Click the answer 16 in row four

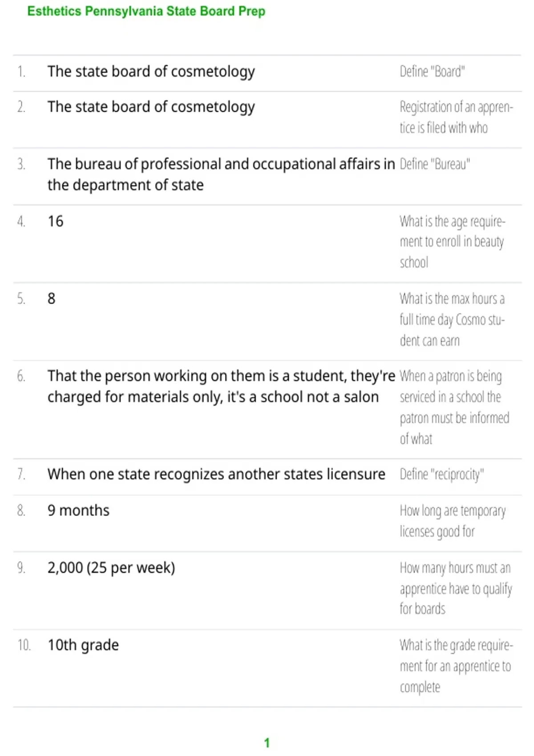coord(56,221)
